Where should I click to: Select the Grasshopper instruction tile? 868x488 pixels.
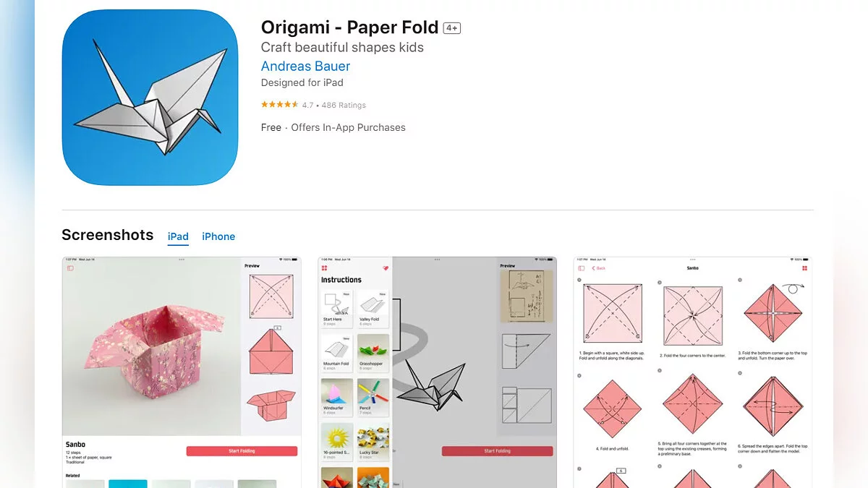click(x=373, y=352)
